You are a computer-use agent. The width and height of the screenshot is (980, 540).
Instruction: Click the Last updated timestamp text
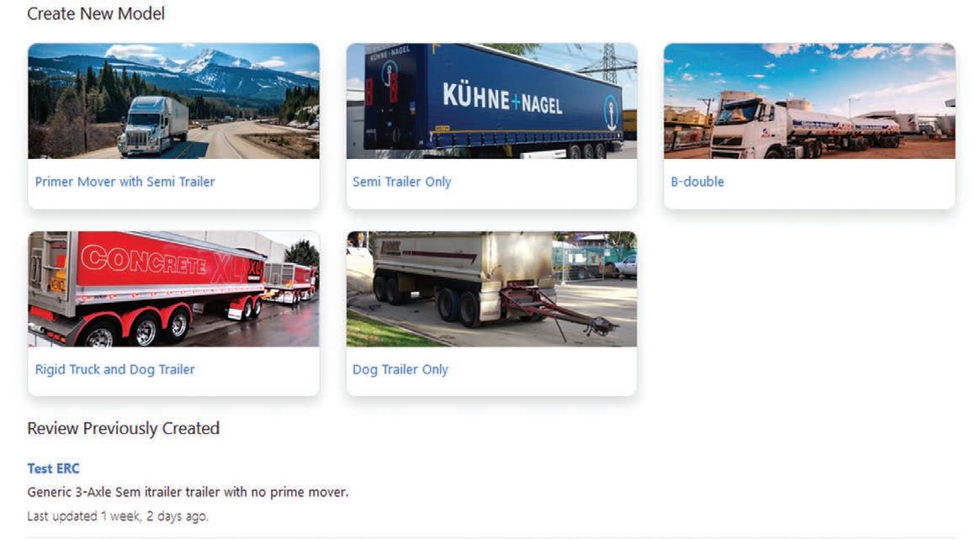[x=118, y=516]
